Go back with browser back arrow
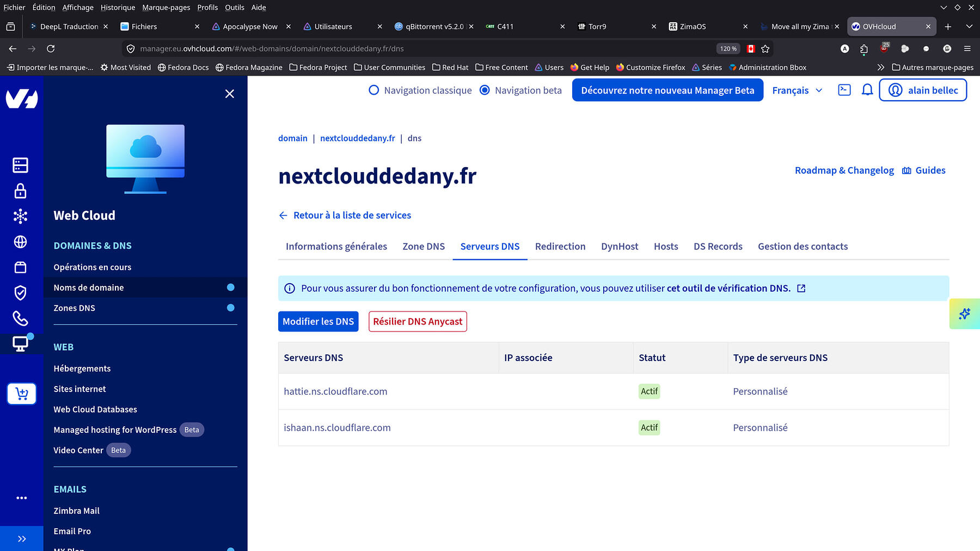The width and height of the screenshot is (980, 551). pyautogui.click(x=13, y=48)
